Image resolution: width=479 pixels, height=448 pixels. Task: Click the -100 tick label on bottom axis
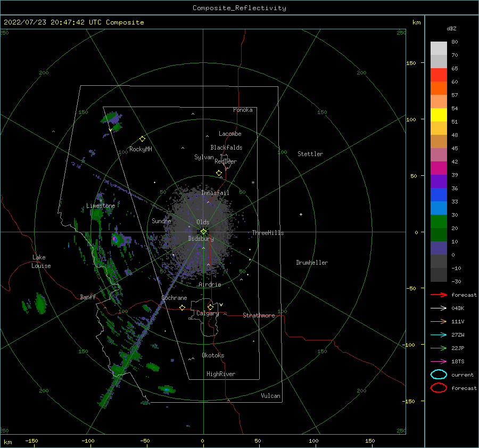pyautogui.click(x=88, y=441)
